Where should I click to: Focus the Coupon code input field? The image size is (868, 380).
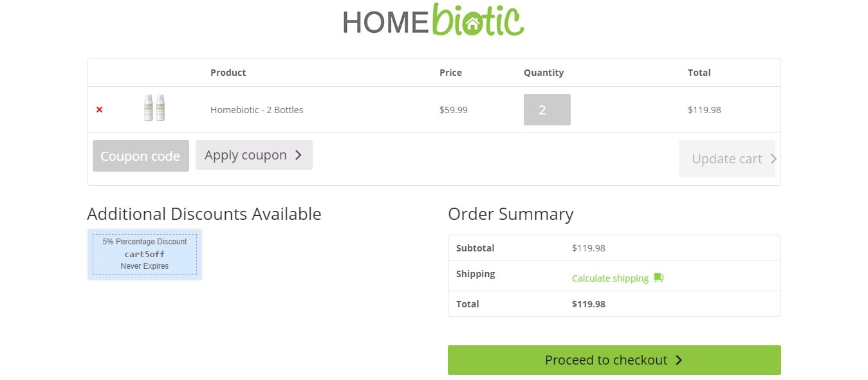141,156
